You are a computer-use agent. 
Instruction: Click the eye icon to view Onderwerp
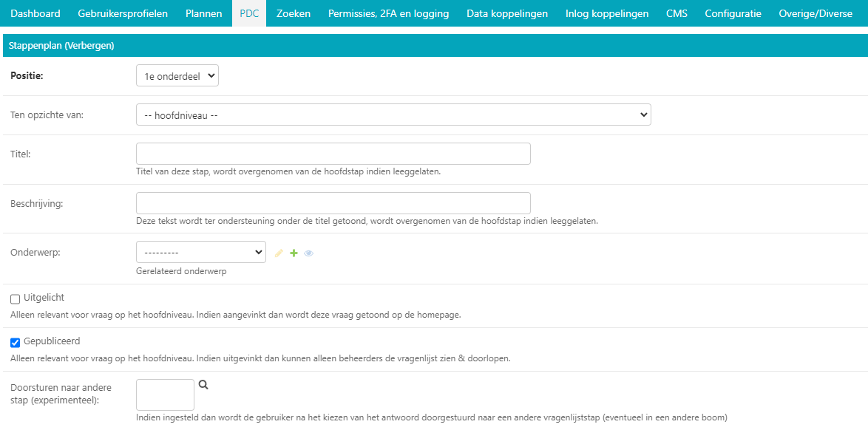[309, 253]
